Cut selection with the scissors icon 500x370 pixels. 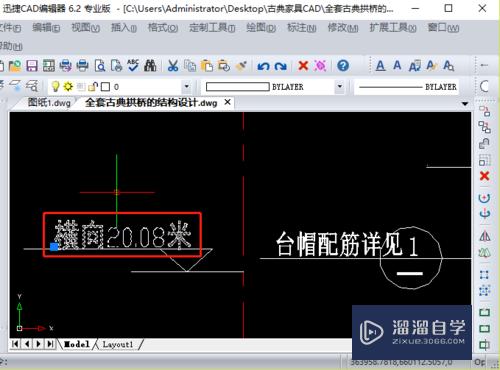coord(173,66)
